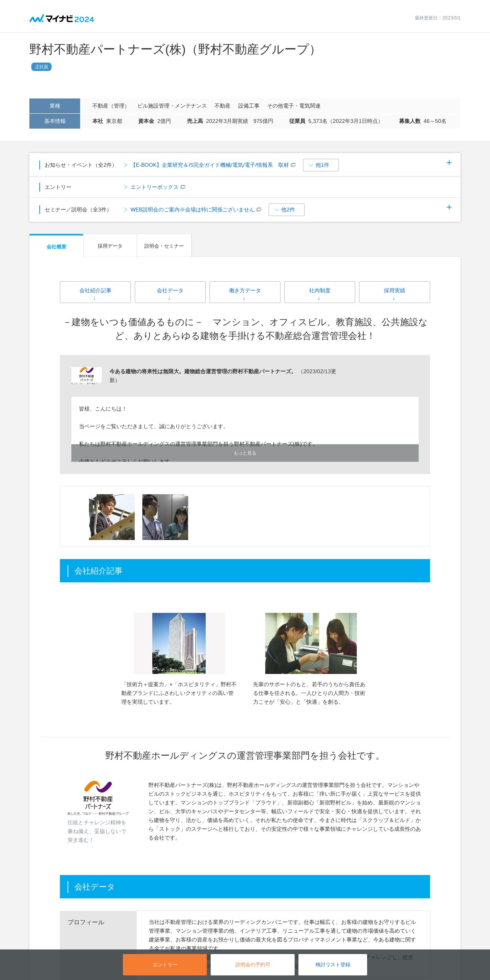View the skyscraper building photo
Viewport: 490px width, 980px height.
tap(179, 643)
